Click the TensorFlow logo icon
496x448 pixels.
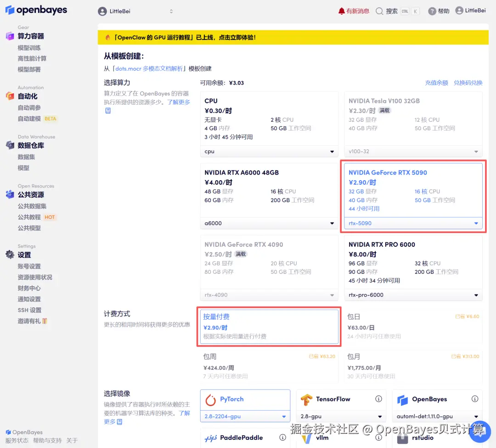(x=306, y=400)
